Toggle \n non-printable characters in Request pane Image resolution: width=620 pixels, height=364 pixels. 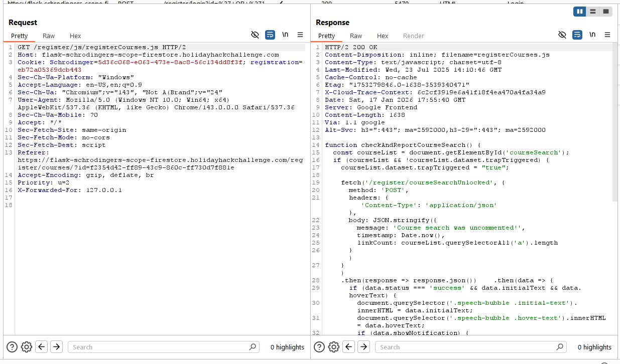[x=285, y=35]
